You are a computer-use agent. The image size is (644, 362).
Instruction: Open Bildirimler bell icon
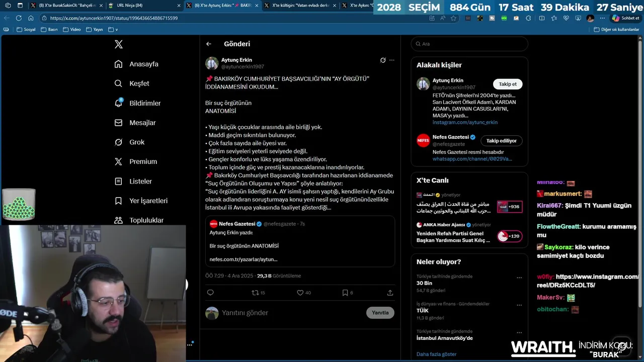click(x=118, y=103)
